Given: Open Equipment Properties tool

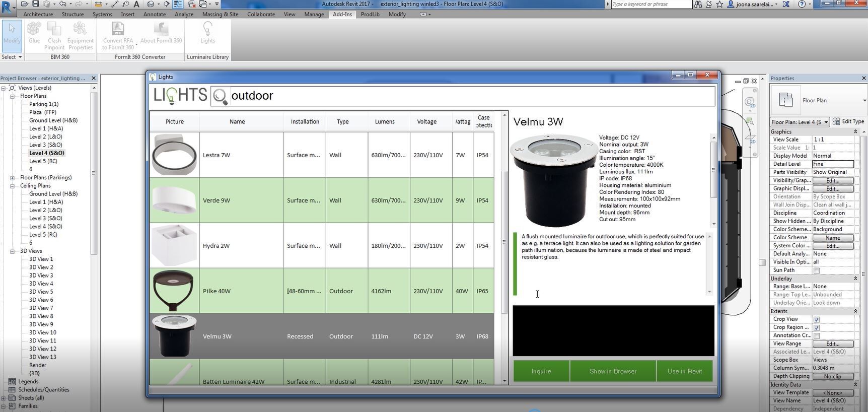Looking at the screenshot, I should [x=80, y=35].
